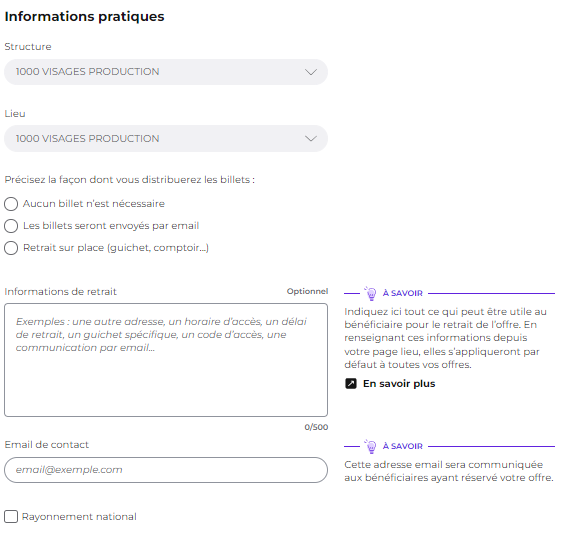The width and height of the screenshot is (562, 540).
Task: Click the Rayonnement national label text
Action: pyautogui.click(x=79, y=517)
